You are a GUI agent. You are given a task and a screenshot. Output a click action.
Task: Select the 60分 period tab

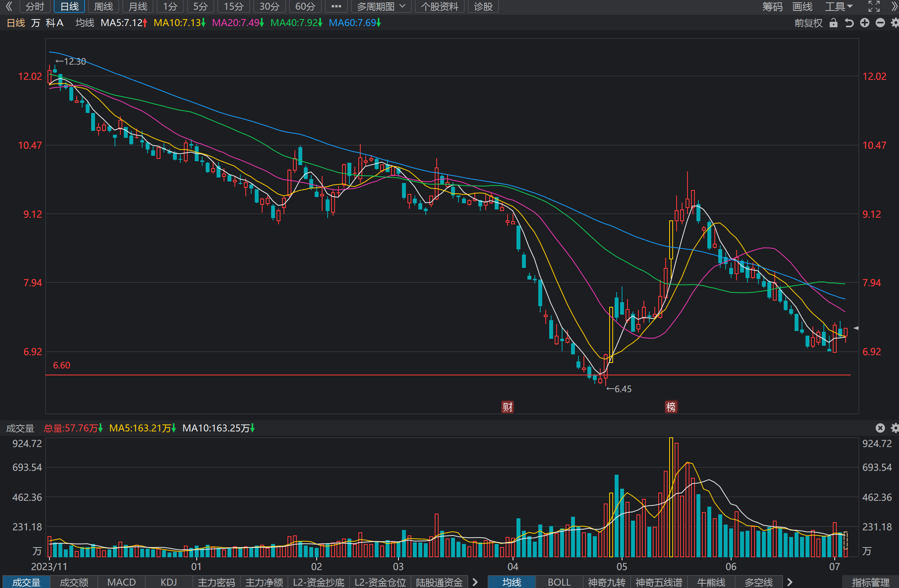coord(305,6)
